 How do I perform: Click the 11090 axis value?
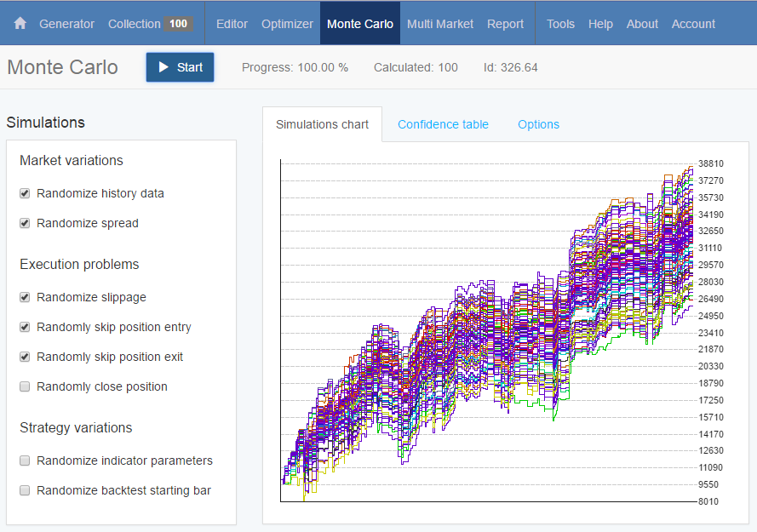tap(711, 468)
